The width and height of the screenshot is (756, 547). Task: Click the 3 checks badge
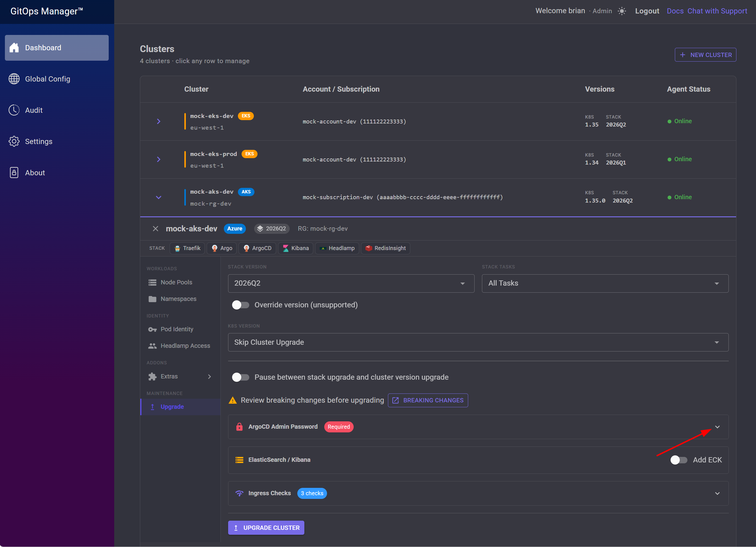312,493
